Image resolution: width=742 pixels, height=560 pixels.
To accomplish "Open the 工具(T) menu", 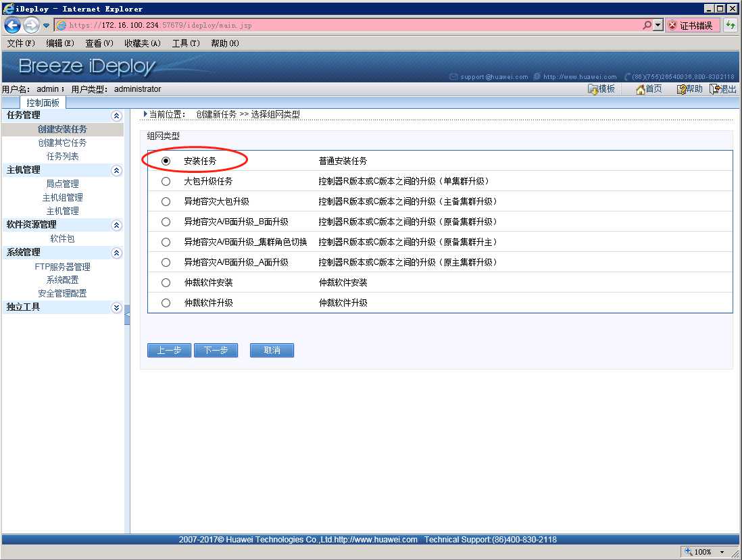I will coord(185,43).
